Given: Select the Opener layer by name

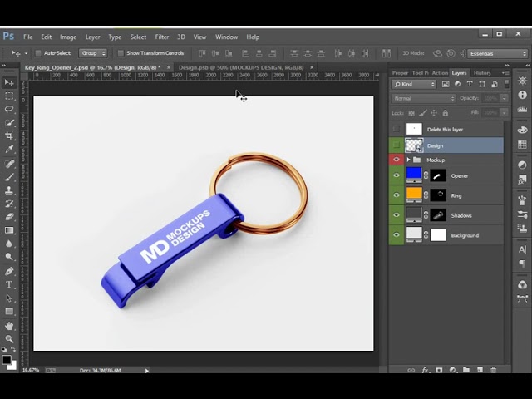Looking at the screenshot, I should (460, 175).
